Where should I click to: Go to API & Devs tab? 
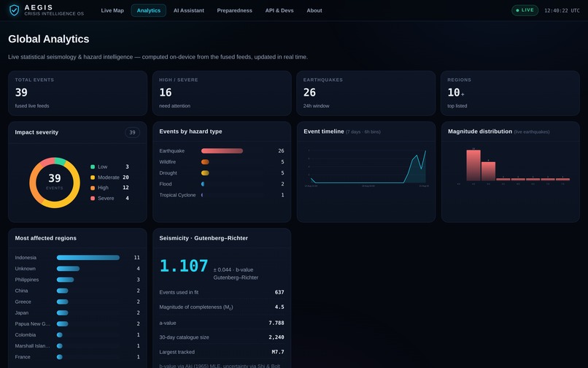click(x=279, y=10)
